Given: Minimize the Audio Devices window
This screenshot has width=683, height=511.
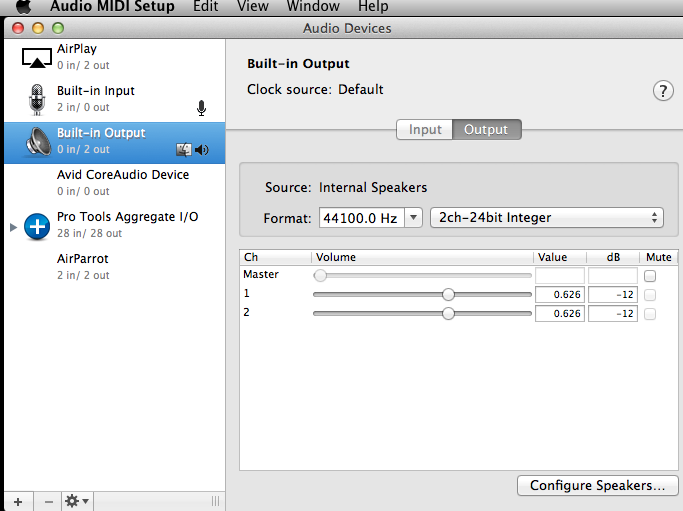Looking at the screenshot, I should 38,28.
